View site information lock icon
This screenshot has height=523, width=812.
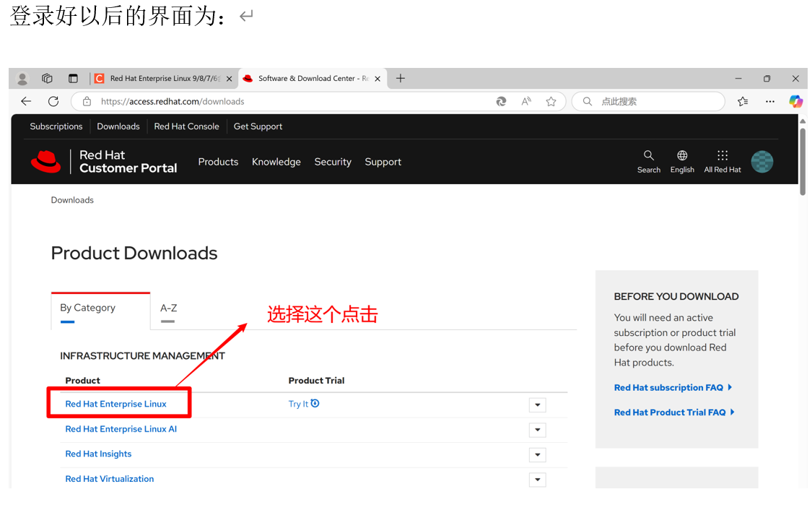(87, 102)
